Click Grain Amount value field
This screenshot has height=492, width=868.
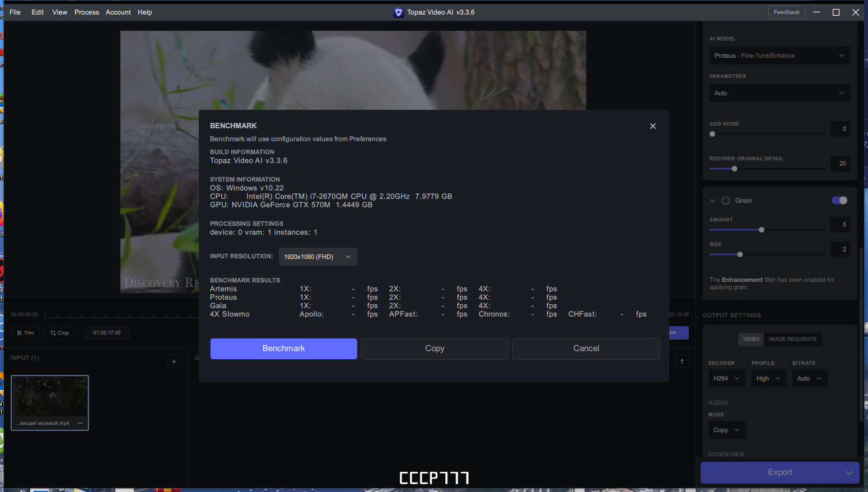(841, 225)
